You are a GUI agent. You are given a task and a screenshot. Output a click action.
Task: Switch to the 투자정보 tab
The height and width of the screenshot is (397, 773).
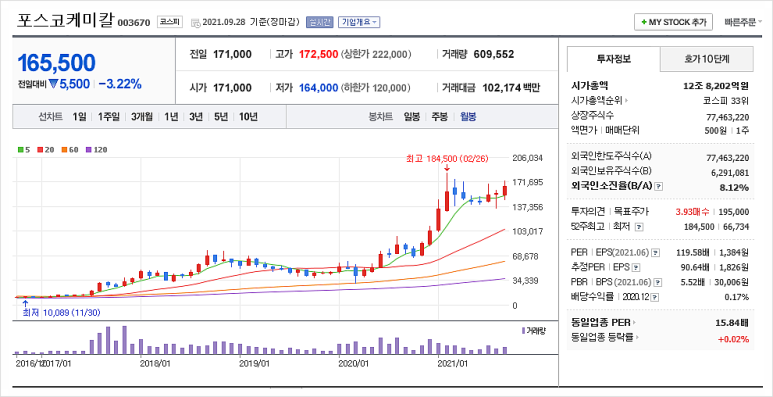point(614,60)
